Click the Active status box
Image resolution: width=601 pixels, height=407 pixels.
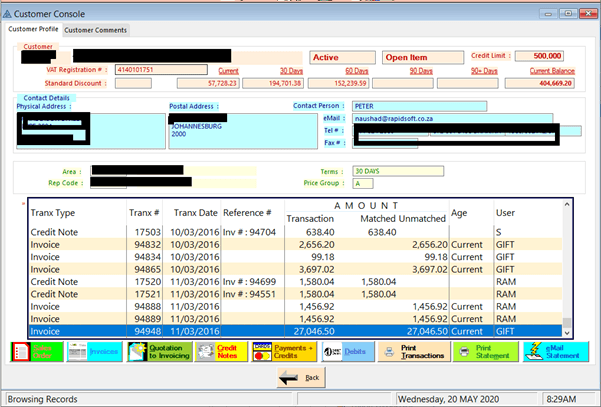[x=342, y=57]
